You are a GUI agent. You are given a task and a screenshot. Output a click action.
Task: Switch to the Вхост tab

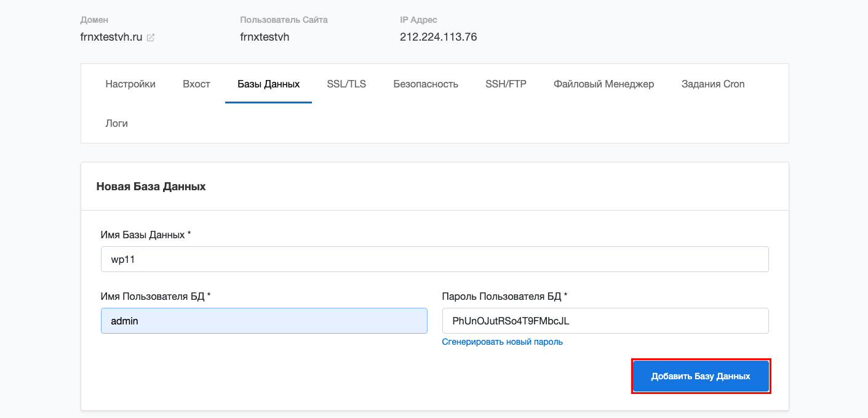click(196, 84)
